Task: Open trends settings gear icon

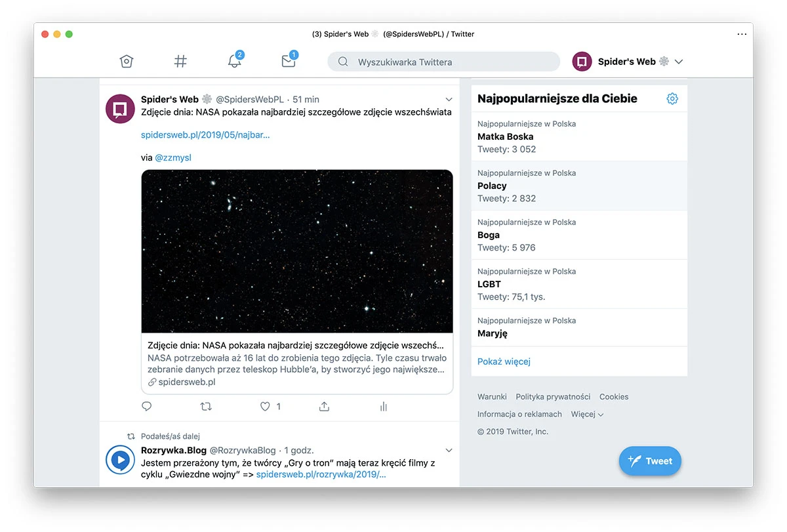Action: [672, 98]
